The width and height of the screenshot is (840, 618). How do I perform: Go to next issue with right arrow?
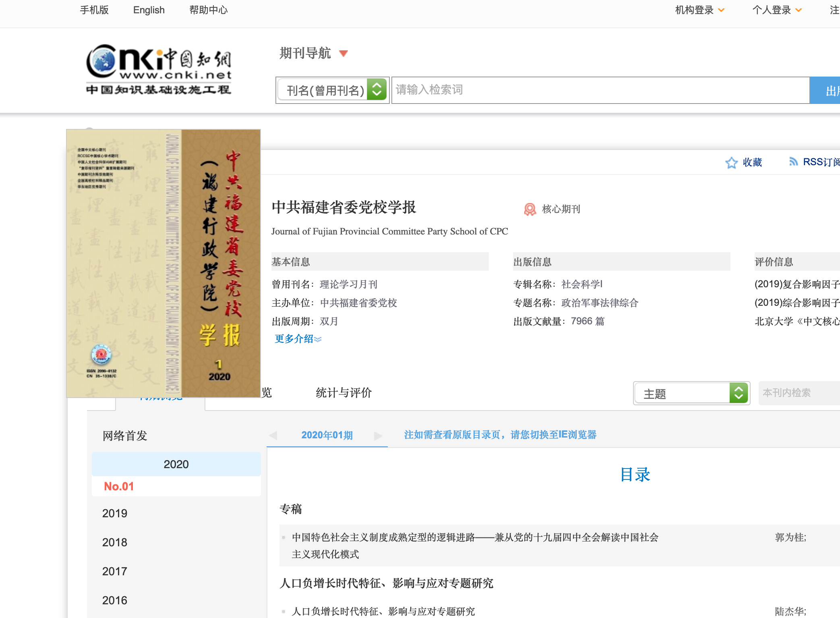click(x=378, y=436)
